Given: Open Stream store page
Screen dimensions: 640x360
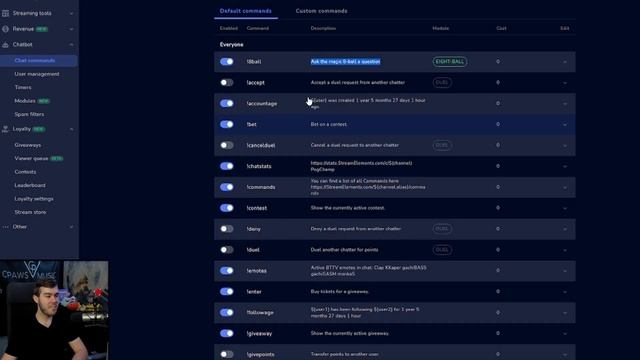Looking at the screenshot, I should pyautogui.click(x=30, y=212).
